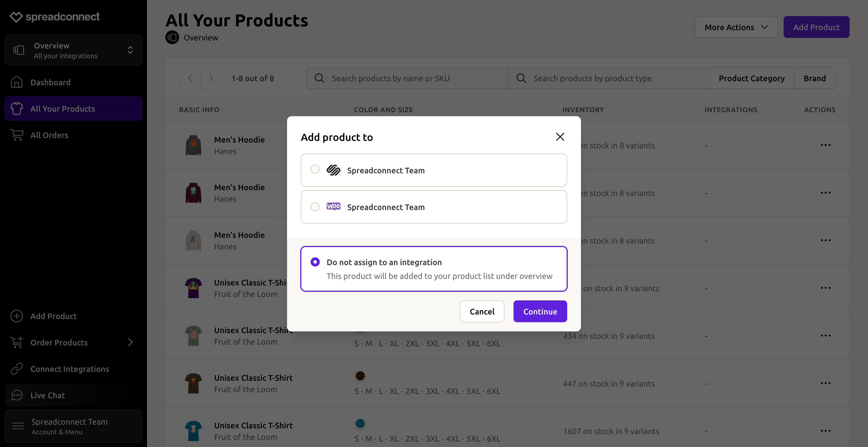Click the cart icon beside All Orders

pos(17,135)
